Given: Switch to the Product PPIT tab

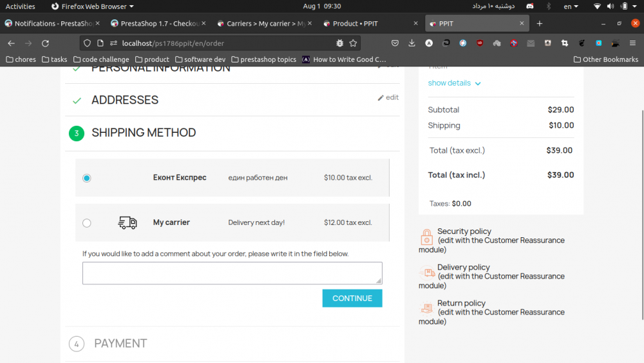Looking at the screenshot, I should tap(370, 23).
